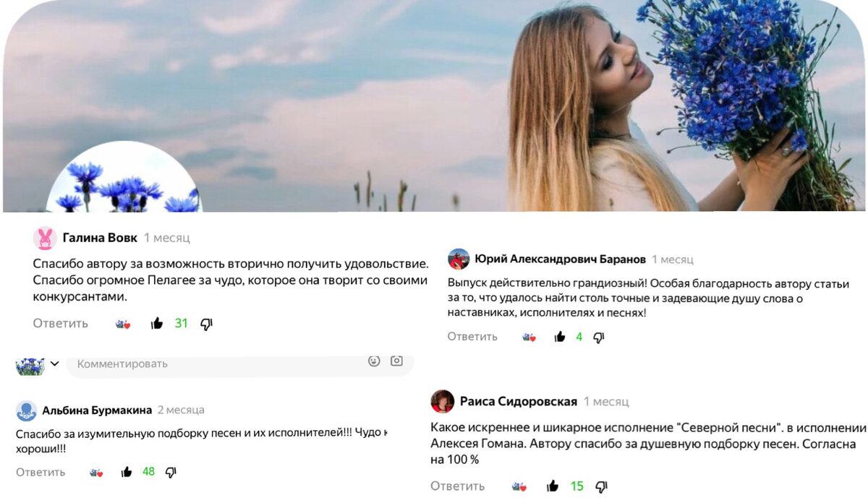This screenshot has height=503, width=868.
Task: Open emoji picker in comment field
Action: point(374,361)
